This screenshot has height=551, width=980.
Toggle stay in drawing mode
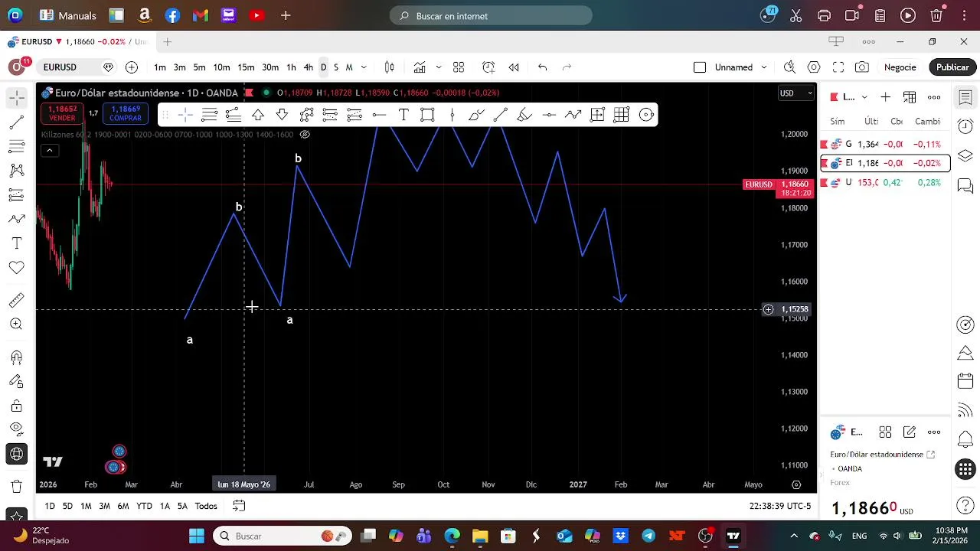tap(17, 381)
